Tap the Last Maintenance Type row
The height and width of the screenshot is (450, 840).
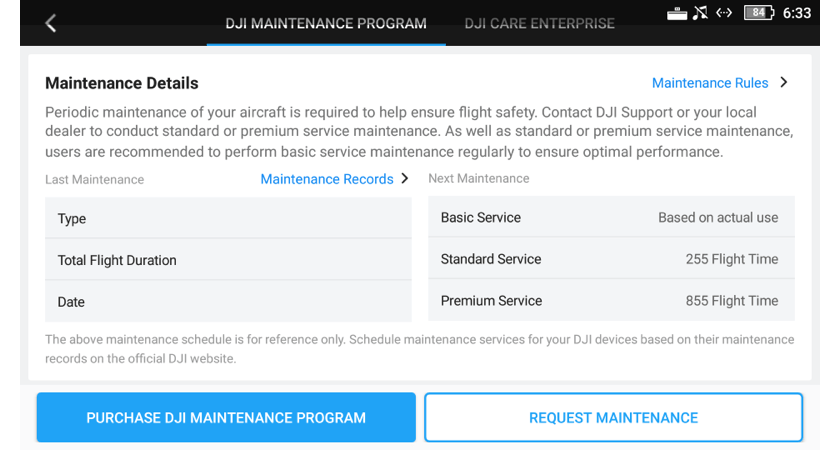coord(228,218)
